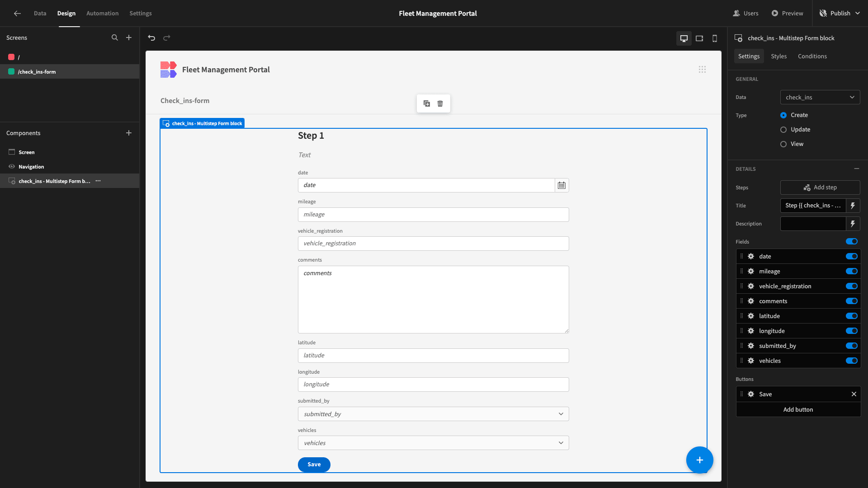The width and height of the screenshot is (868, 488).
Task: Delete component with trash icon
Action: point(440,103)
